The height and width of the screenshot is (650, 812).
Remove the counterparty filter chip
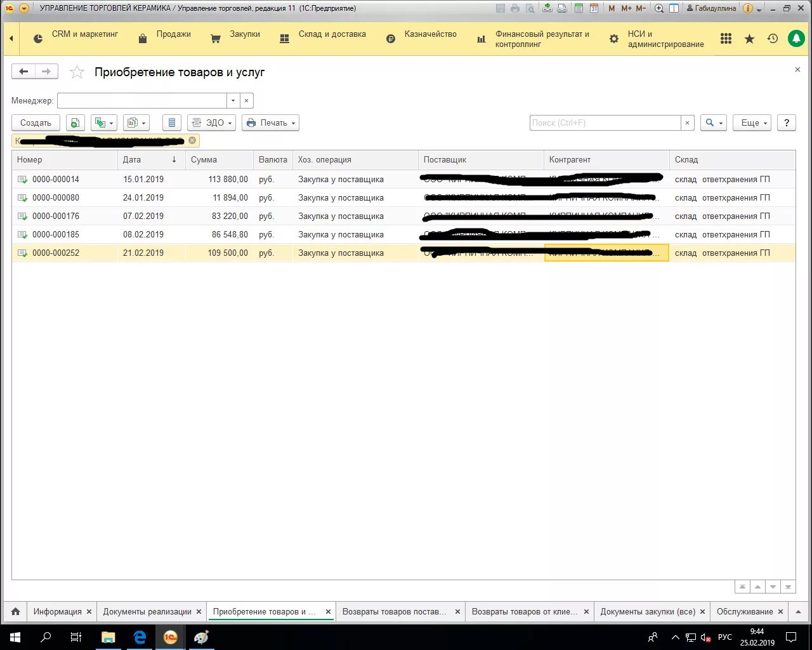192,140
